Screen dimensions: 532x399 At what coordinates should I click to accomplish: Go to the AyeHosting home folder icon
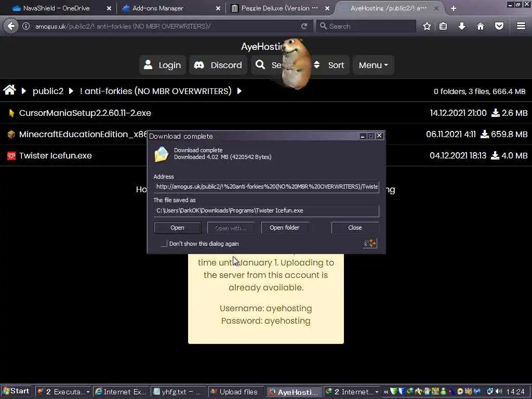(9, 90)
